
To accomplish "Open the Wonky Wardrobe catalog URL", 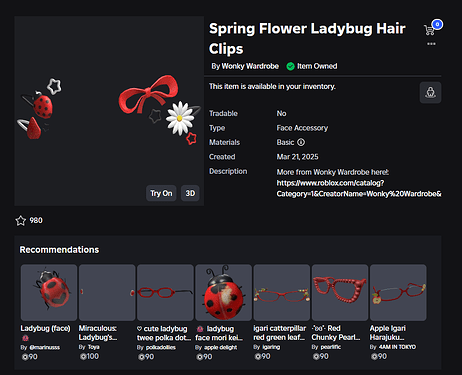I will (x=359, y=188).
